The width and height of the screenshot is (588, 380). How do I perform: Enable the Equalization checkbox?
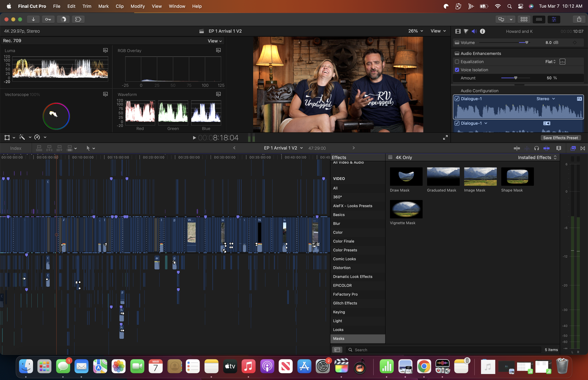[x=457, y=62]
